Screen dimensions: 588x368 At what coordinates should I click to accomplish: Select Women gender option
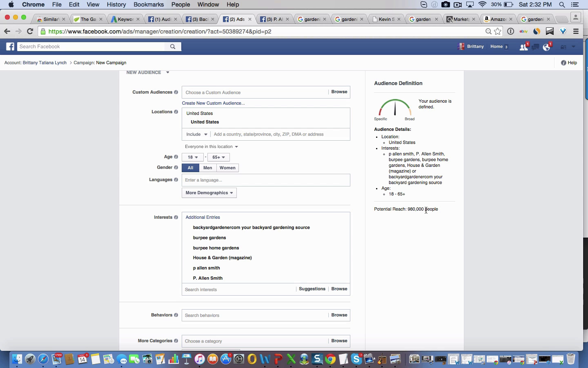point(227,168)
